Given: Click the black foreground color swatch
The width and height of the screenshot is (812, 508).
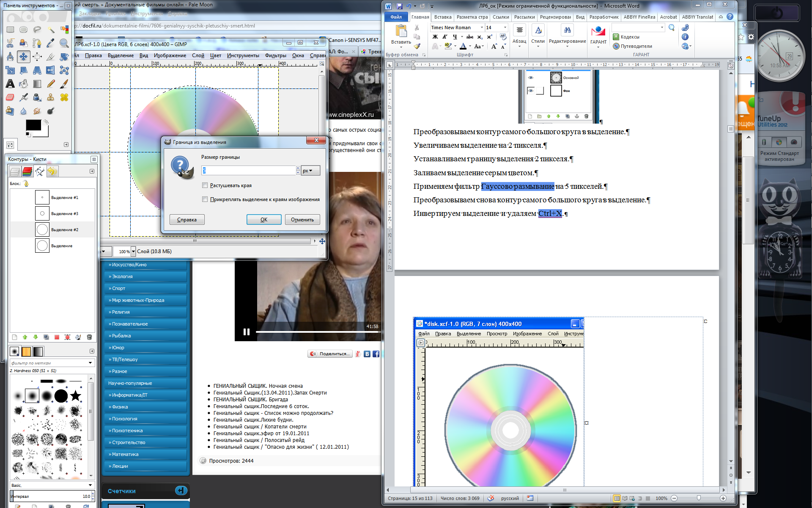Looking at the screenshot, I should pos(33,125).
